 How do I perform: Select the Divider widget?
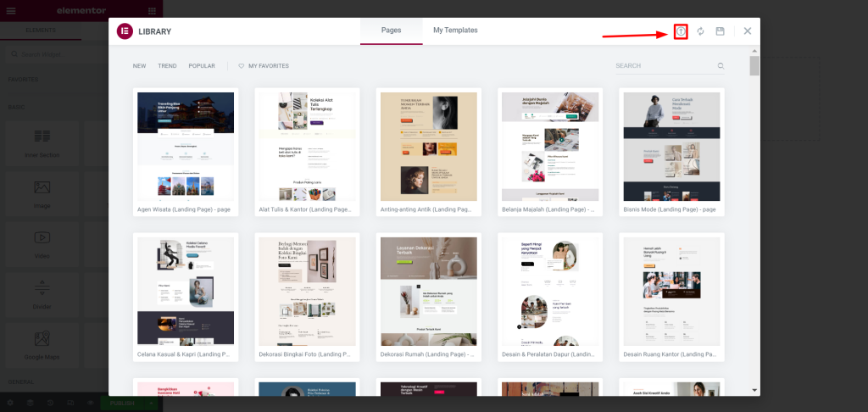(42, 295)
